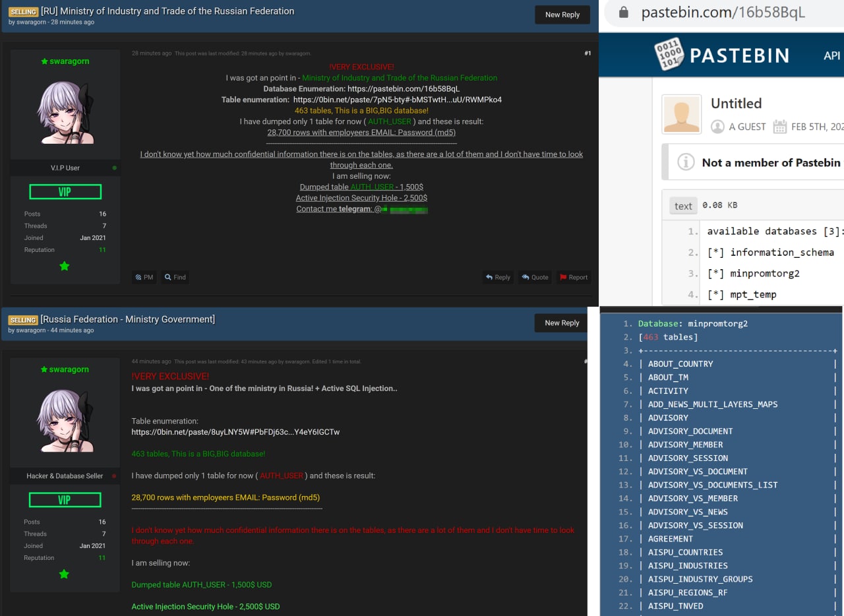Report the first post
844x616 pixels.
(574, 277)
